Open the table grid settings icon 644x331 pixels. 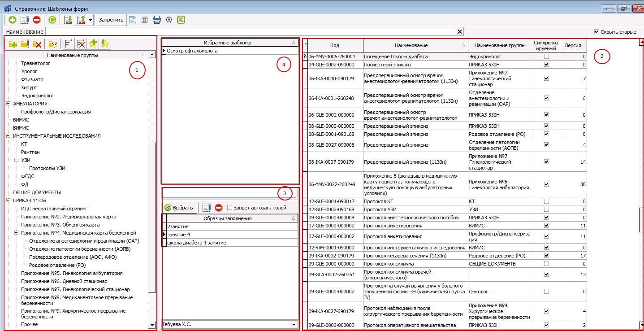pyautogui.click(x=145, y=20)
